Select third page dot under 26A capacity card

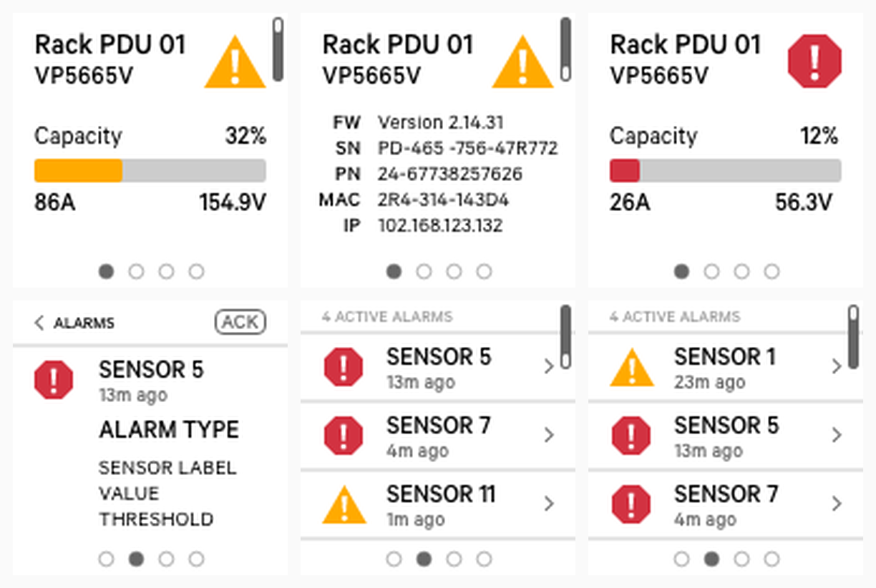click(x=741, y=272)
